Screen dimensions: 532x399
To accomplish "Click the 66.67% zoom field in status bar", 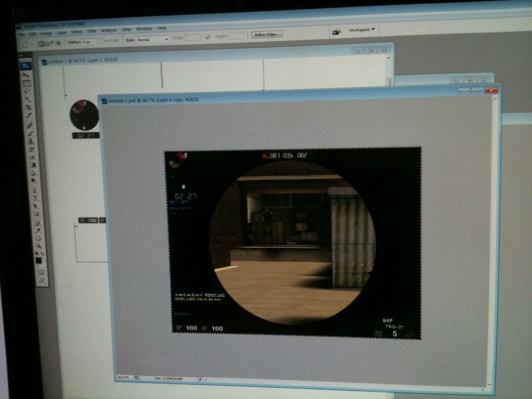I will [x=124, y=377].
